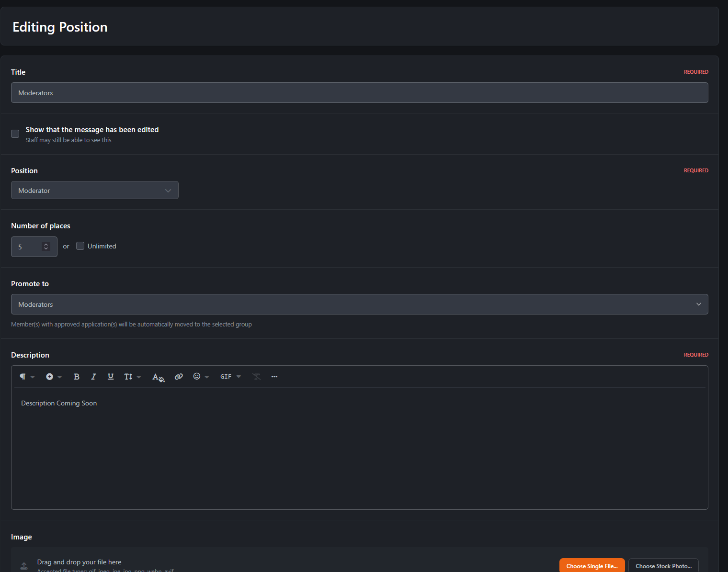728x572 pixels.
Task: Click the upload icon in the Image drop area
Action: pyautogui.click(x=24, y=566)
